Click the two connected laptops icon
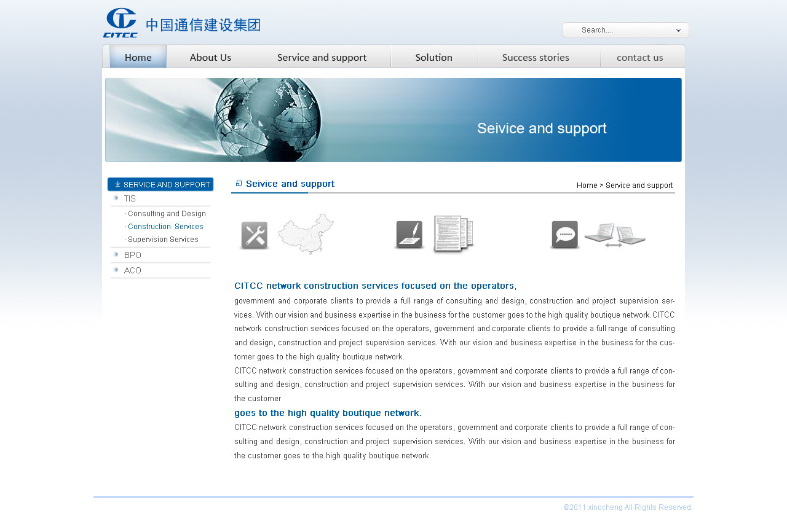This screenshot has height=532, width=787. pos(615,236)
